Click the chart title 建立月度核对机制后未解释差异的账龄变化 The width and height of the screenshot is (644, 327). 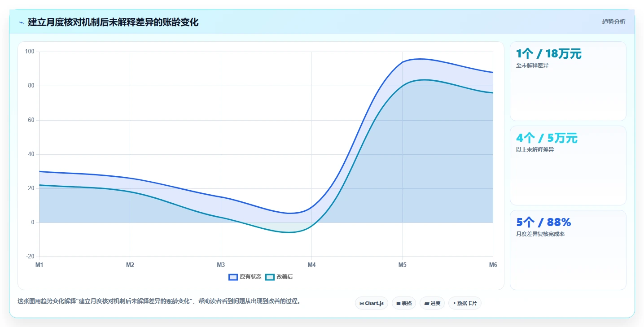point(113,22)
